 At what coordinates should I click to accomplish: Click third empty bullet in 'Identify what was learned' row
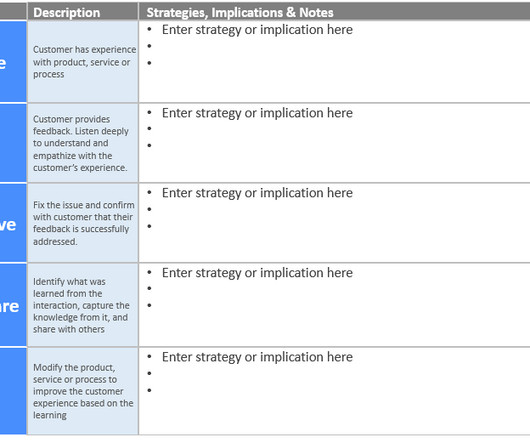click(x=149, y=305)
